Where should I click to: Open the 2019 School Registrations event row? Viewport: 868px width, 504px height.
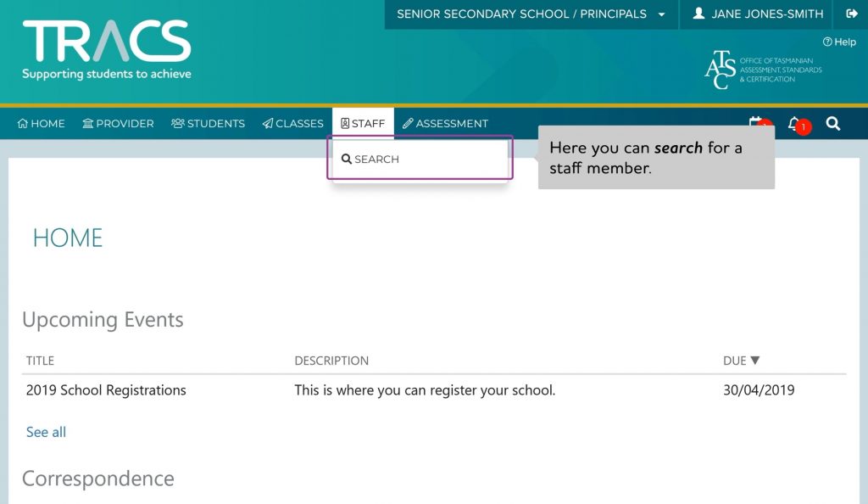pyautogui.click(x=434, y=390)
